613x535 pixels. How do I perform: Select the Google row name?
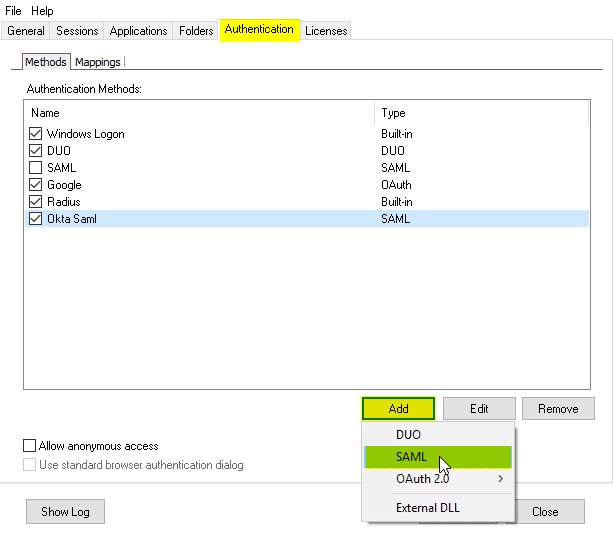pyautogui.click(x=64, y=185)
